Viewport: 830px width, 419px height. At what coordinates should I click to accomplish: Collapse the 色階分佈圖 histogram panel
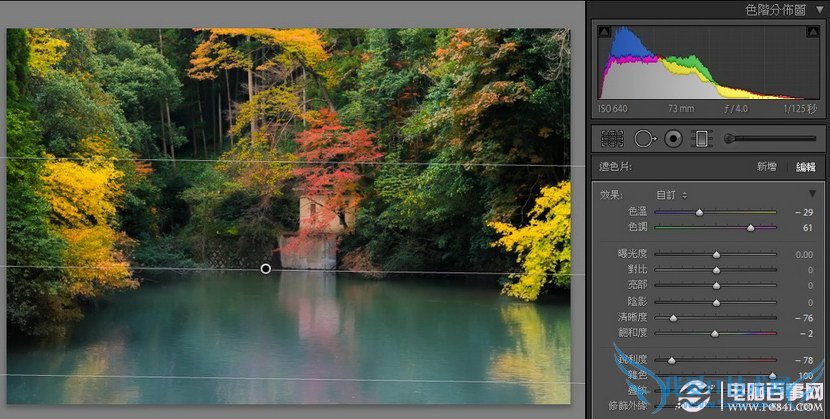click(x=819, y=10)
